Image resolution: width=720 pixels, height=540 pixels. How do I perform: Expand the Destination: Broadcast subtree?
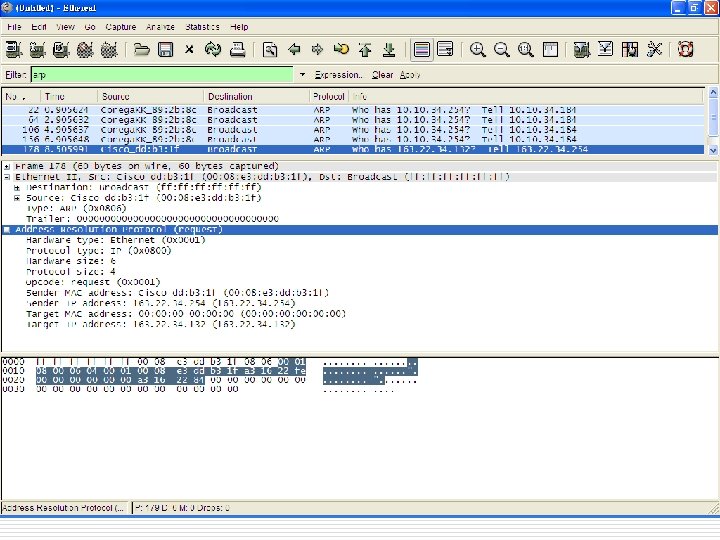[x=17, y=188]
